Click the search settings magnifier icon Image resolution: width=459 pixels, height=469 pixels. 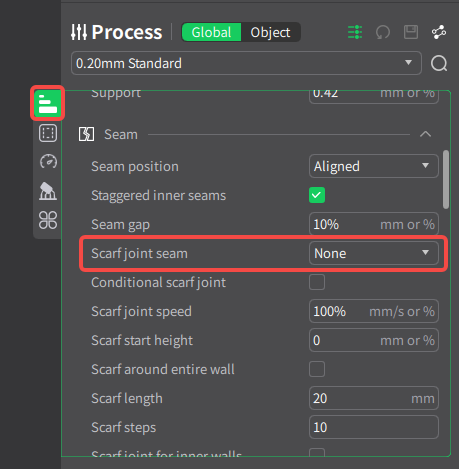coord(439,63)
